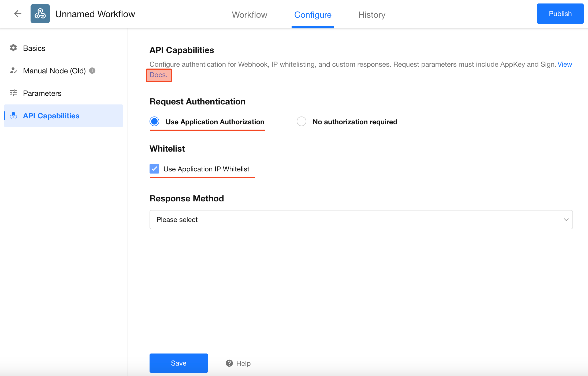Uncheck Use Application IP Whitelist checkbox

coord(154,169)
